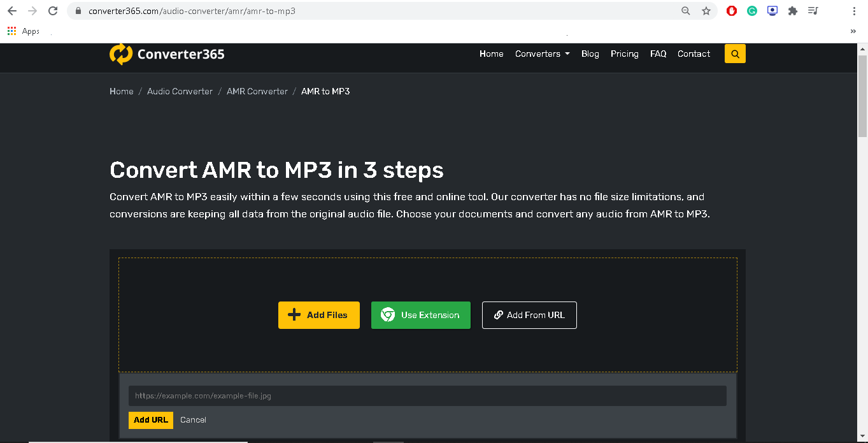The height and width of the screenshot is (443, 868).
Task: Click the Use Extension button
Action: 421,315
